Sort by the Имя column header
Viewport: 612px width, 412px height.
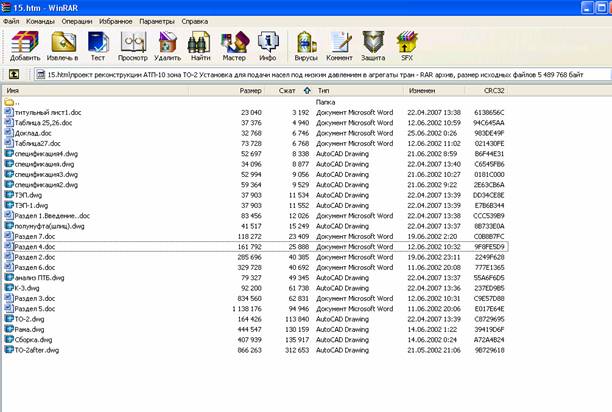(96, 91)
